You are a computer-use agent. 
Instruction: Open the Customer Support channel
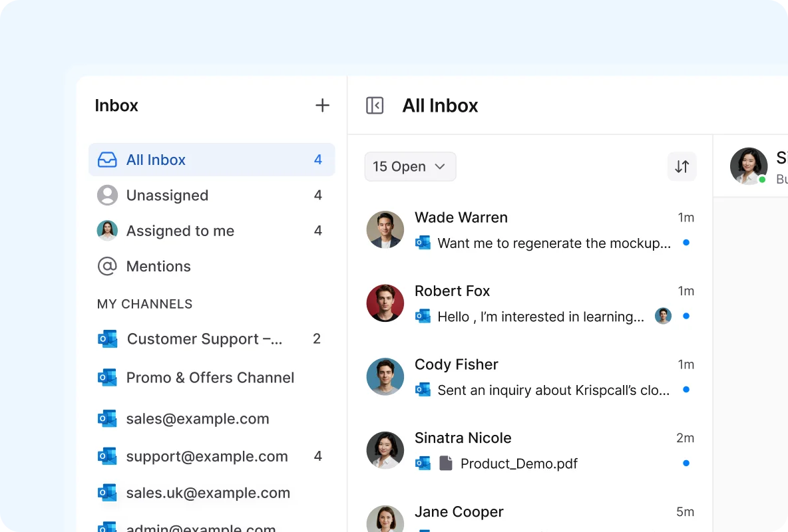pos(212,339)
